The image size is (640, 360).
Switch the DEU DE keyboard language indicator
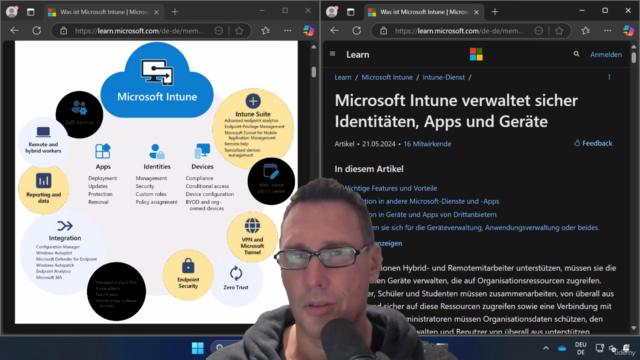[x=580, y=348]
